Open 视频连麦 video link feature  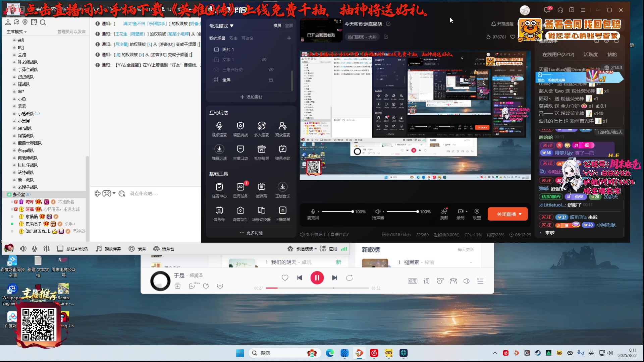click(x=219, y=129)
